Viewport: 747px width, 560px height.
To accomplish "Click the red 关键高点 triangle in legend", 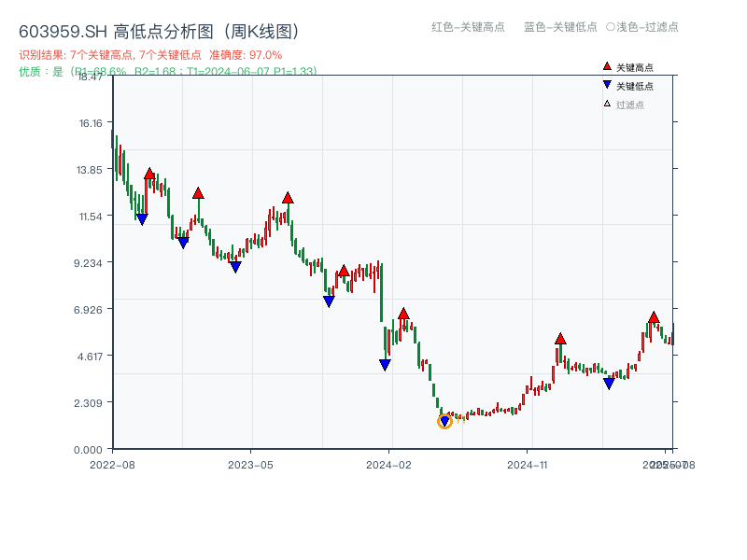I will (607, 66).
